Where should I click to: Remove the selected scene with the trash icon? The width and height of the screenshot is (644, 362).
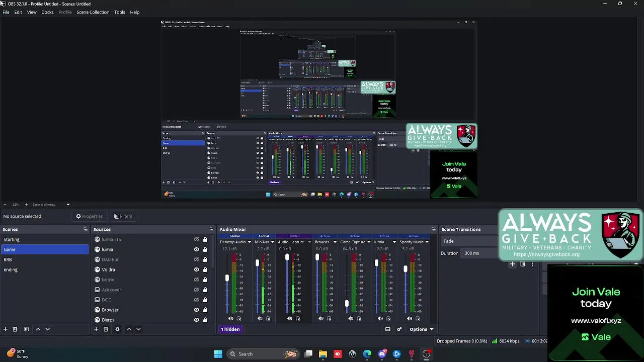coord(15,329)
